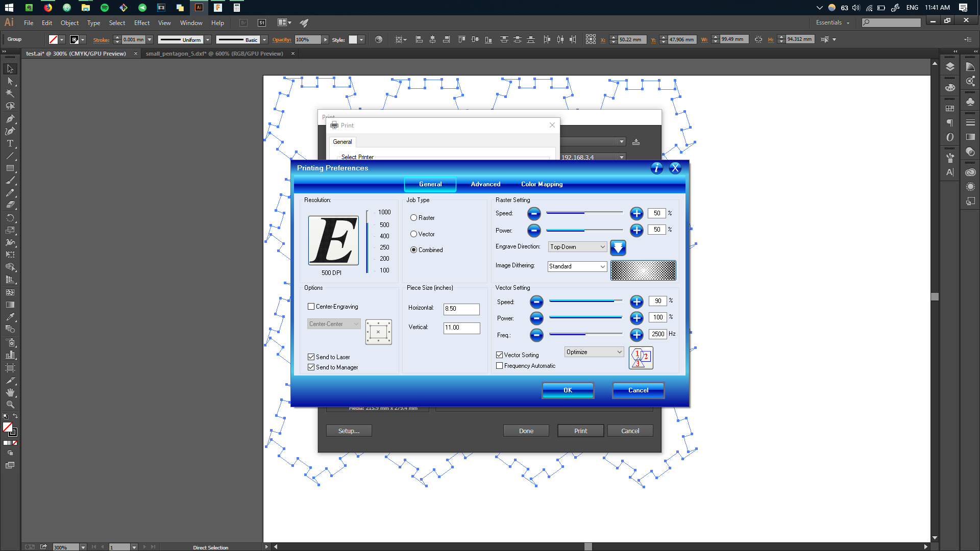Open the Engrave Direction Top-Down dropdown

coord(577,247)
